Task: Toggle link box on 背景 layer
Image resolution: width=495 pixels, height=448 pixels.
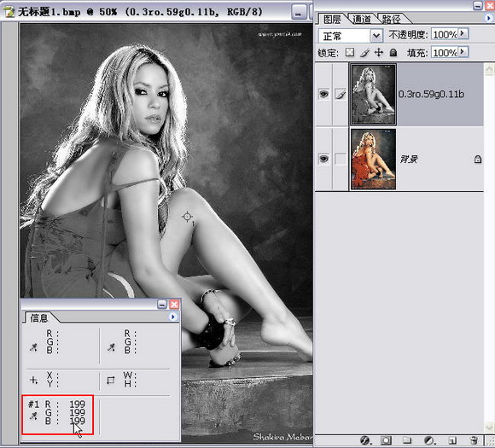Action: (341, 159)
